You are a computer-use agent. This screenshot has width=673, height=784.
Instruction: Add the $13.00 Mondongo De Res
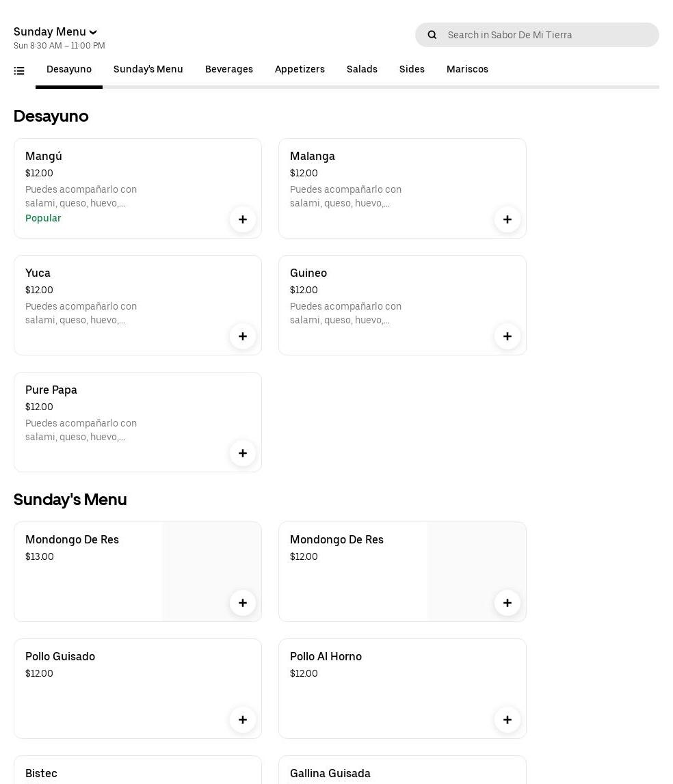(243, 603)
